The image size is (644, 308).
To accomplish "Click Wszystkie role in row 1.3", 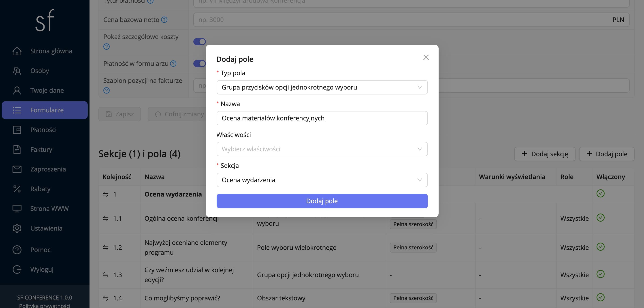I will click(x=574, y=275).
